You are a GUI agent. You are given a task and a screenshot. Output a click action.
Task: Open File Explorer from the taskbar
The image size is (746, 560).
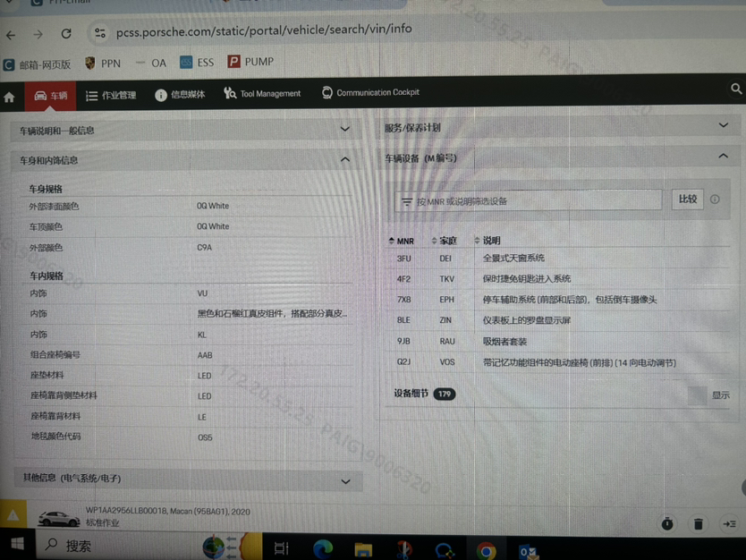[x=363, y=549]
